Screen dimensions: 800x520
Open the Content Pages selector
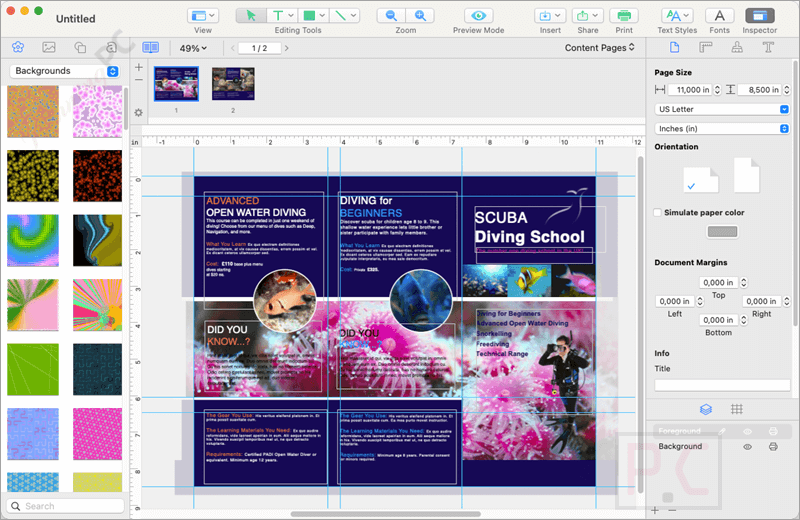[599, 47]
